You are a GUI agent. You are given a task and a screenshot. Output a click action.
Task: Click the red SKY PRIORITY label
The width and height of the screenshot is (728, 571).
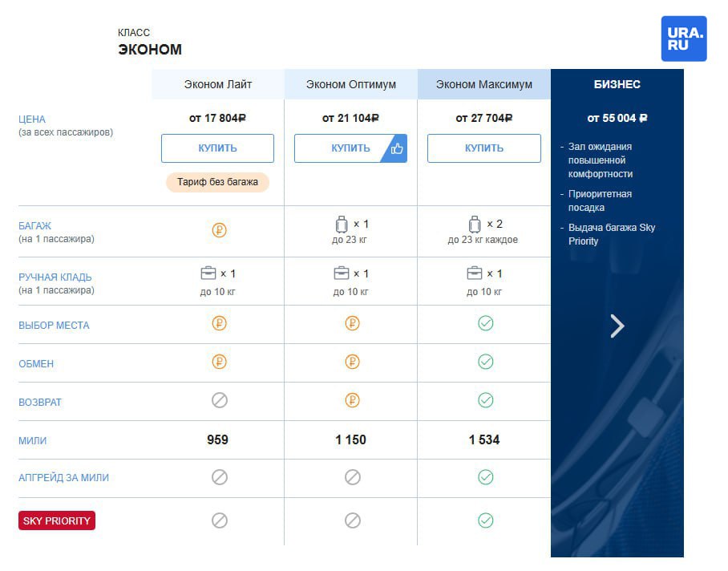57,520
